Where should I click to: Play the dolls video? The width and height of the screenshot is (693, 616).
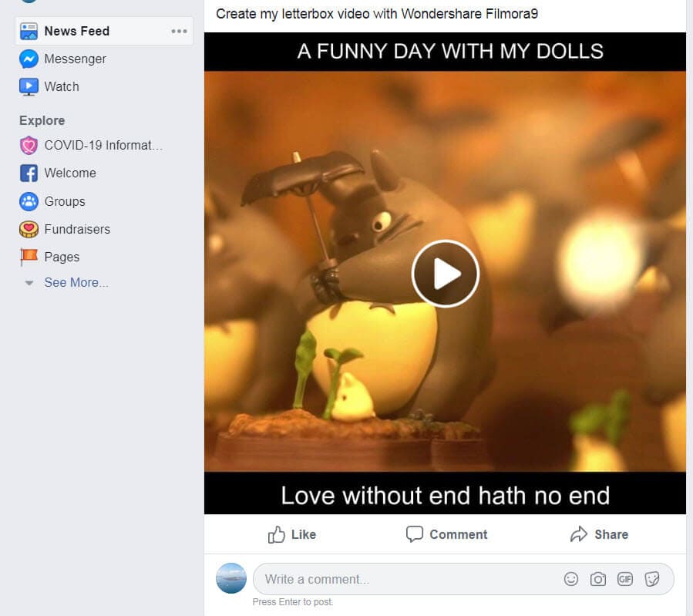pos(445,274)
